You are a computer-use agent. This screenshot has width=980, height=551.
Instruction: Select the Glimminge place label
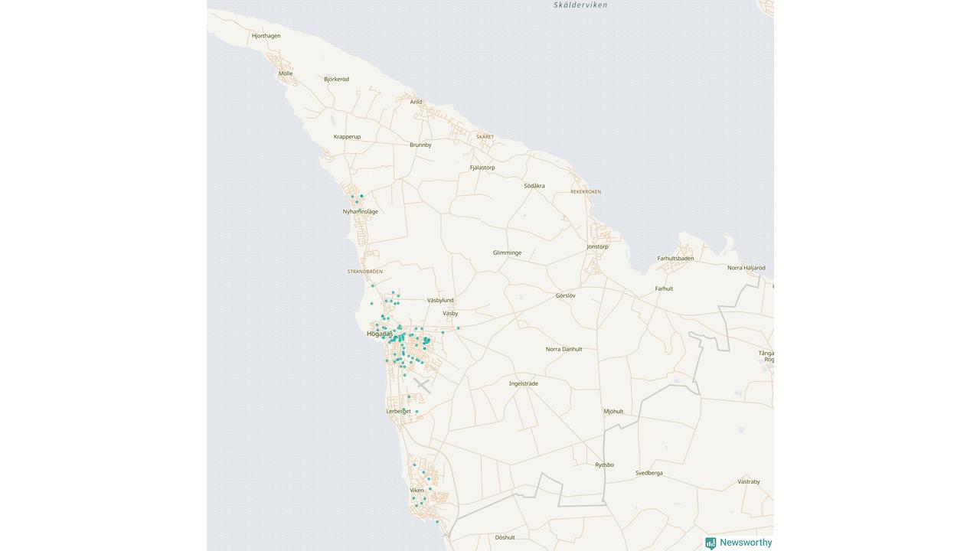(x=507, y=253)
